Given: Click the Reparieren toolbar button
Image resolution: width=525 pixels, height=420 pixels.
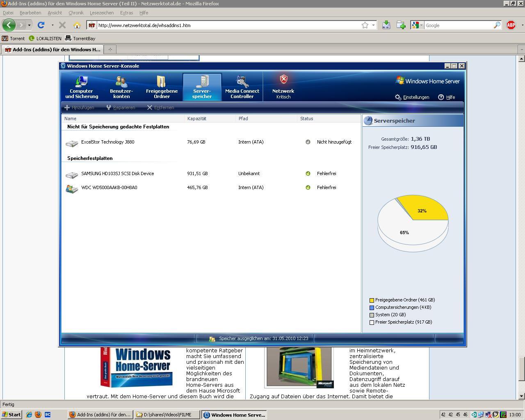Looking at the screenshot, I should pos(121,107).
